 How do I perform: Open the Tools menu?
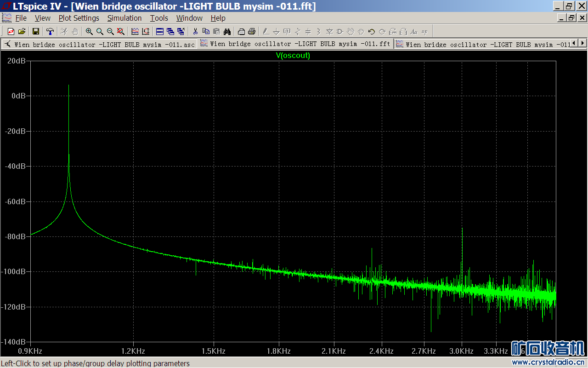pos(159,18)
